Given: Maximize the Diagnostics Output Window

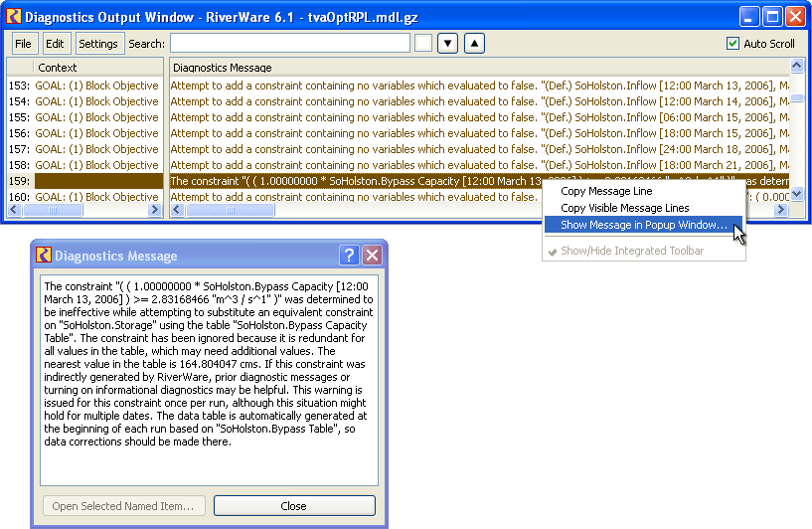Looking at the screenshot, I should tap(772, 17).
